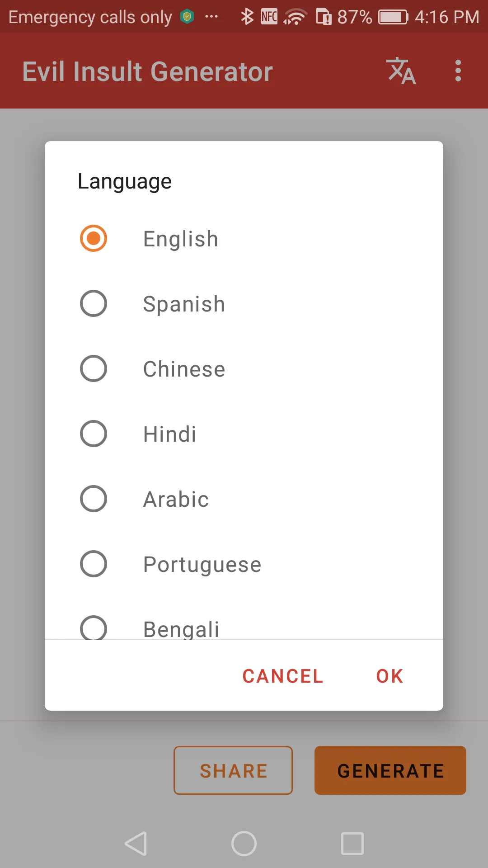Viewport: 488px width, 868px height.
Task: Click the GENERATE button
Action: click(390, 770)
